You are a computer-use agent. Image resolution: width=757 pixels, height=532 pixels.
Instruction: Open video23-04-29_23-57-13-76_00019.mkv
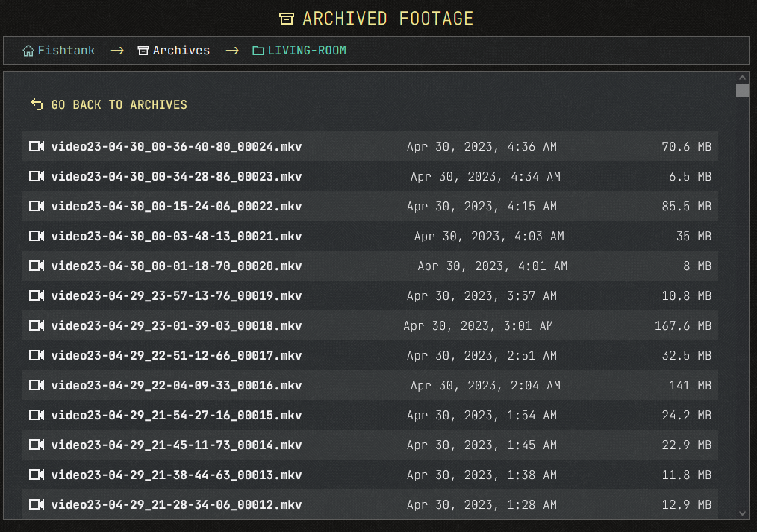176,296
